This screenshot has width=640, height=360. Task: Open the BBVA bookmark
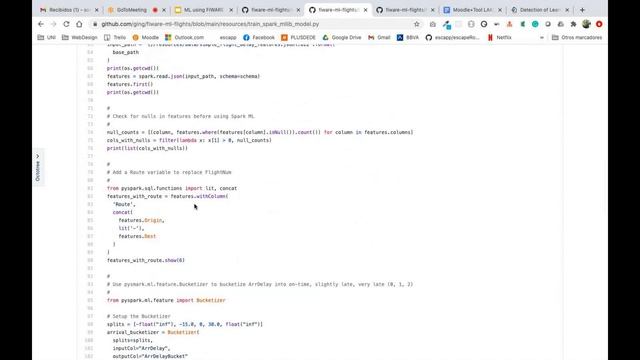click(x=408, y=37)
